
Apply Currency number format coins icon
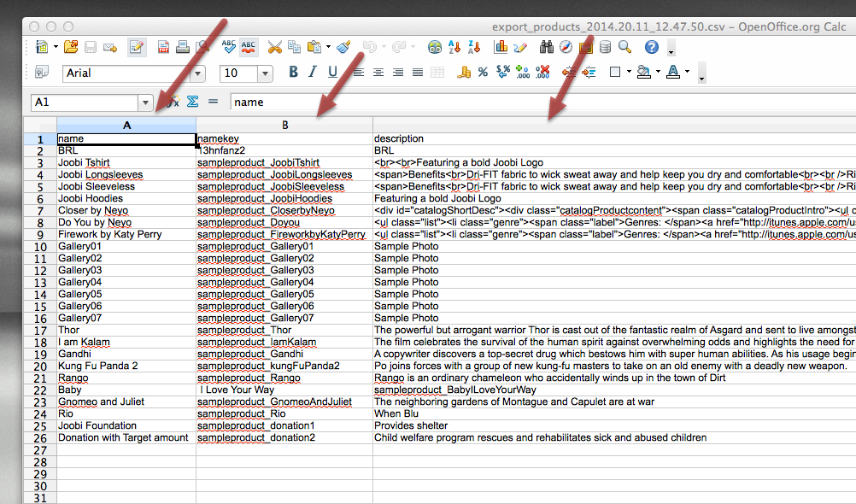click(x=464, y=72)
